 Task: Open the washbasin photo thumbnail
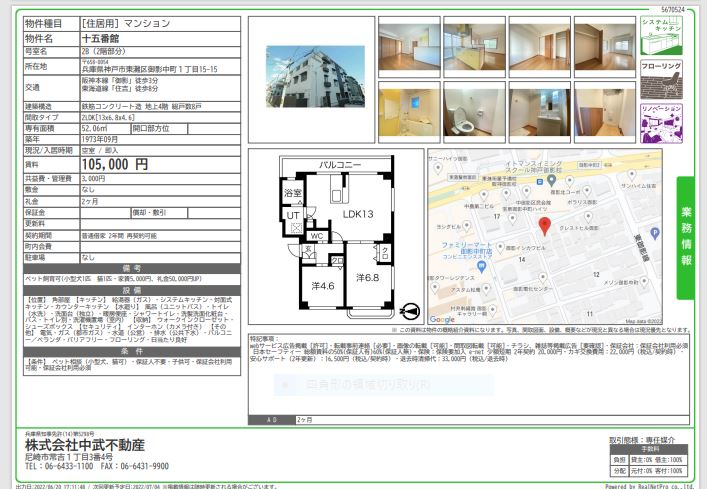[540, 112]
